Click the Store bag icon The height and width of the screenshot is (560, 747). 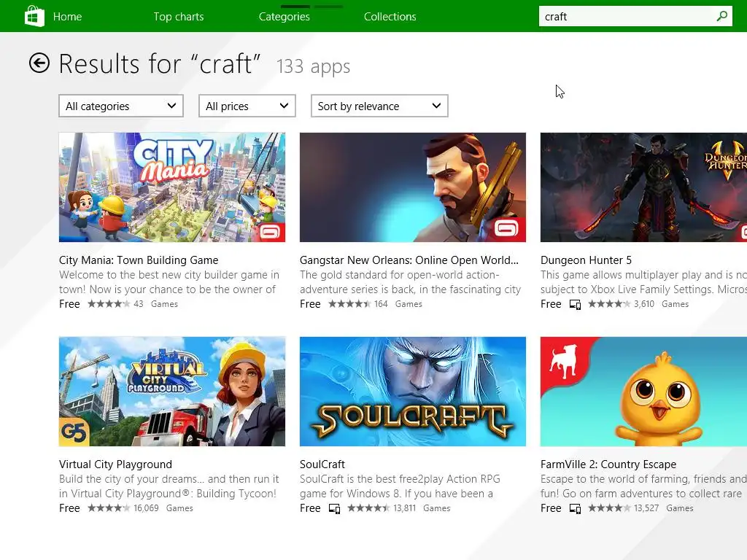[x=34, y=16]
